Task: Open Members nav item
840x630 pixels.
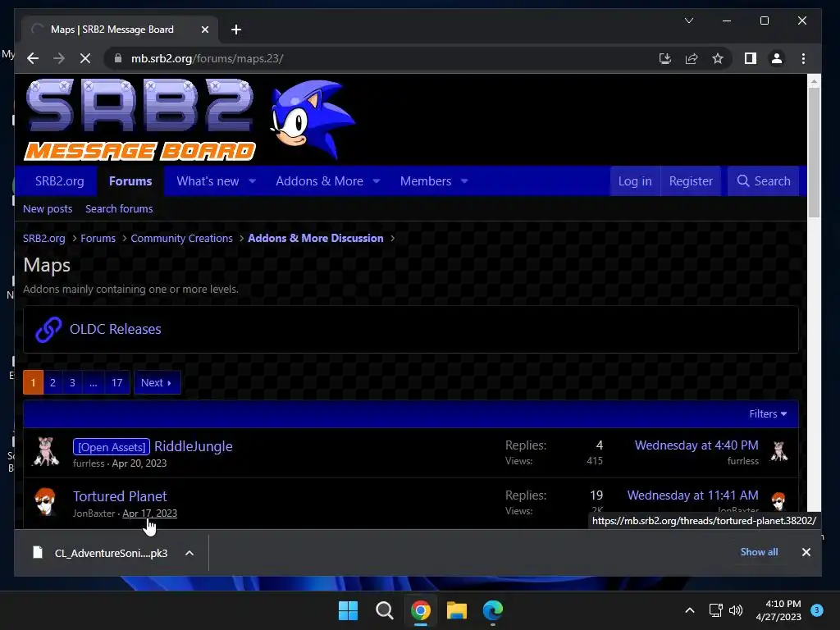Action: click(426, 181)
